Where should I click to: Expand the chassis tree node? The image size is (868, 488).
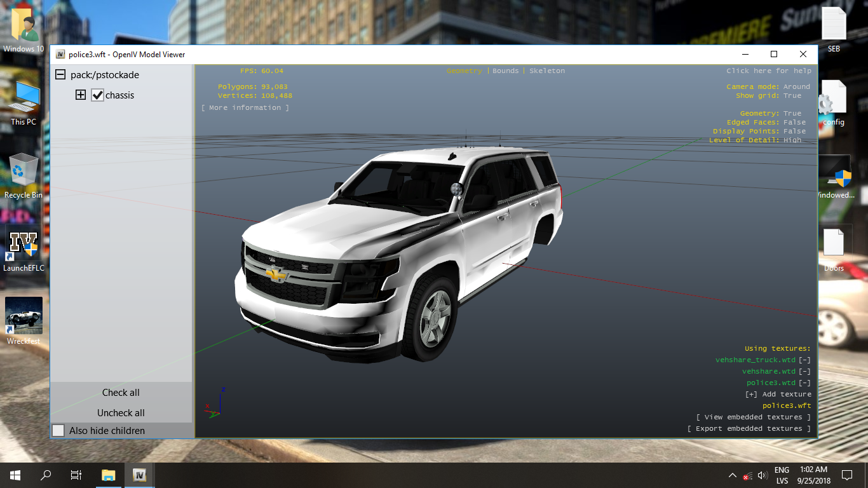(81, 95)
